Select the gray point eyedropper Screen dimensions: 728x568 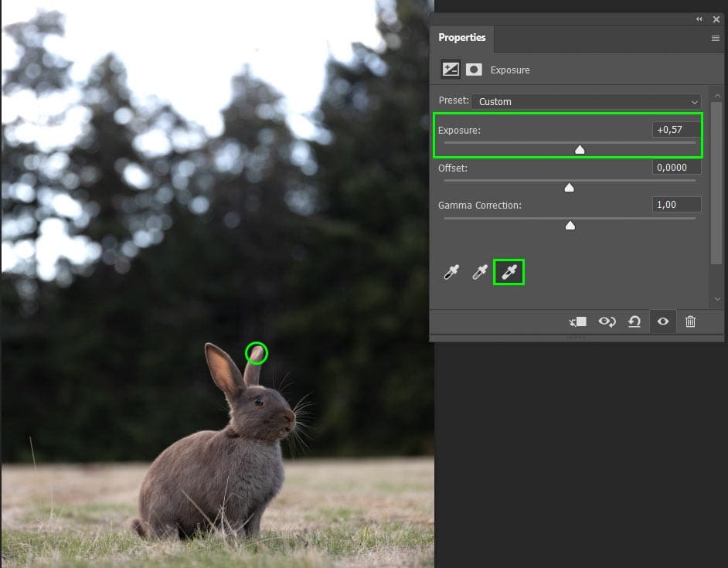coord(480,273)
